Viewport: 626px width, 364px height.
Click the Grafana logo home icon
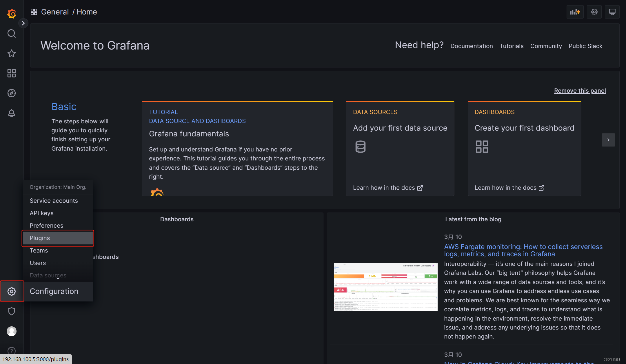click(x=12, y=14)
